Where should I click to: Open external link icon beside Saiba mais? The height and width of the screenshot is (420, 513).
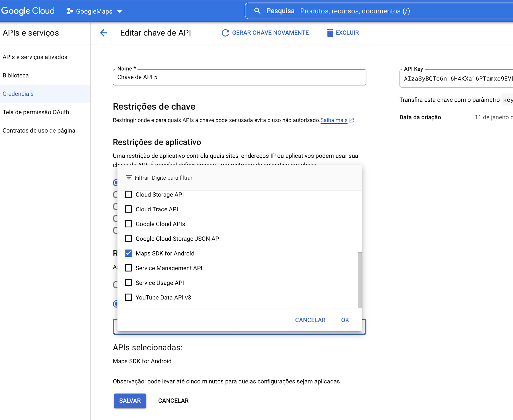coord(352,120)
